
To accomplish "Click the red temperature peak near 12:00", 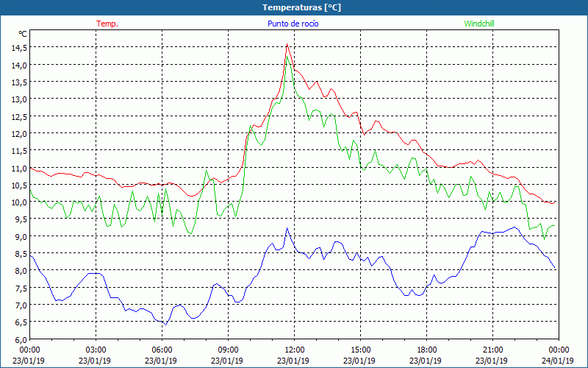I will (287, 44).
